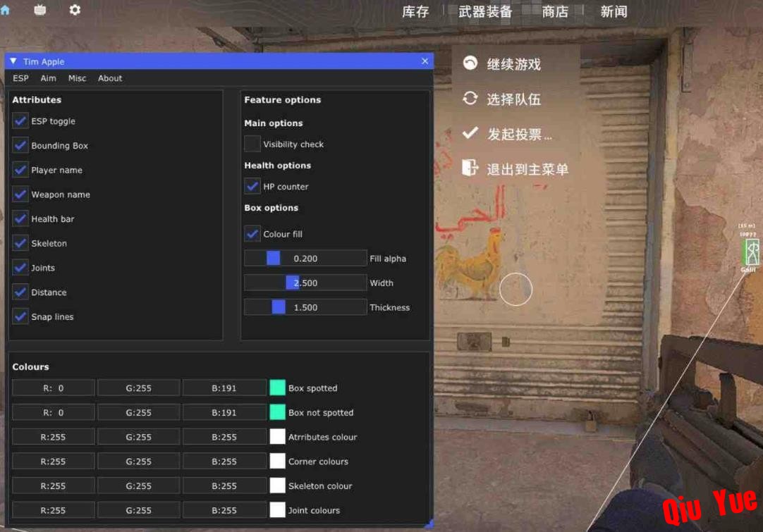Disable the ESP toggle checkbox
The height and width of the screenshot is (532, 763).
click(x=20, y=120)
